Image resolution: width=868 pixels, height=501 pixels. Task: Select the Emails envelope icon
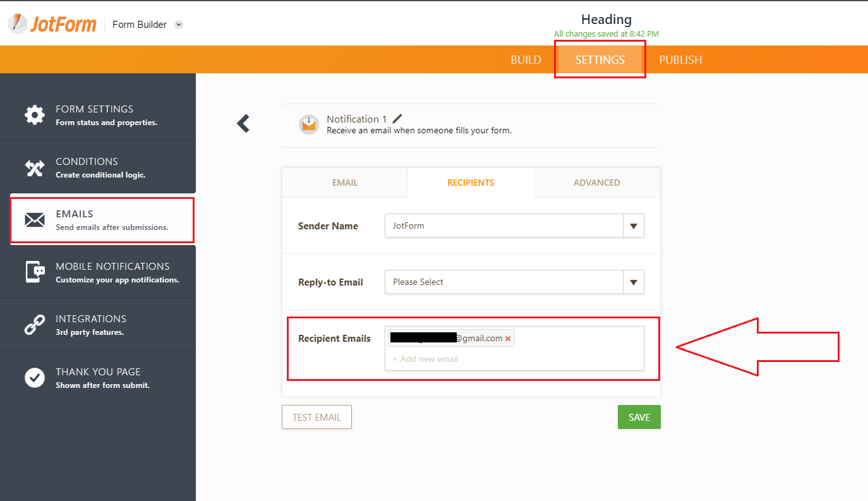click(x=35, y=220)
